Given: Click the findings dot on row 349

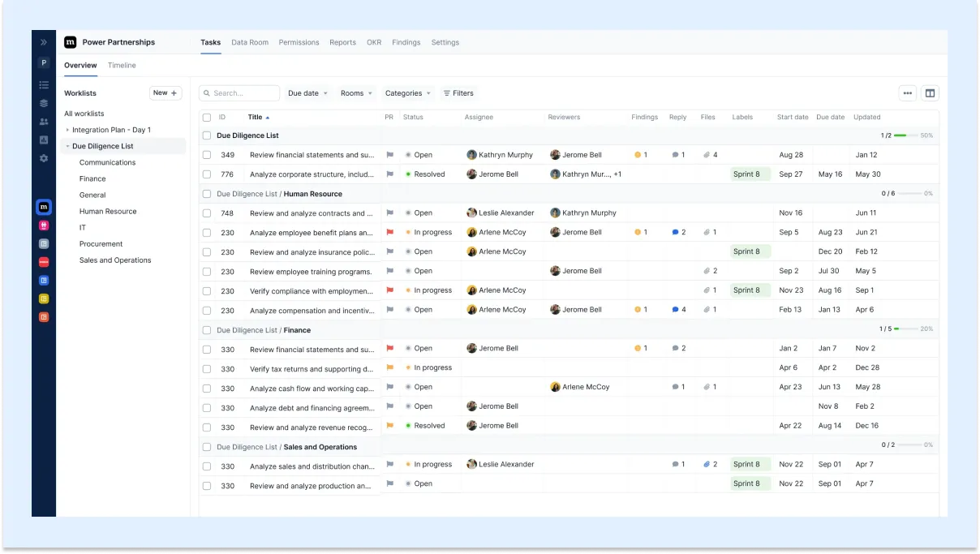Looking at the screenshot, I should tap(638, 155).
